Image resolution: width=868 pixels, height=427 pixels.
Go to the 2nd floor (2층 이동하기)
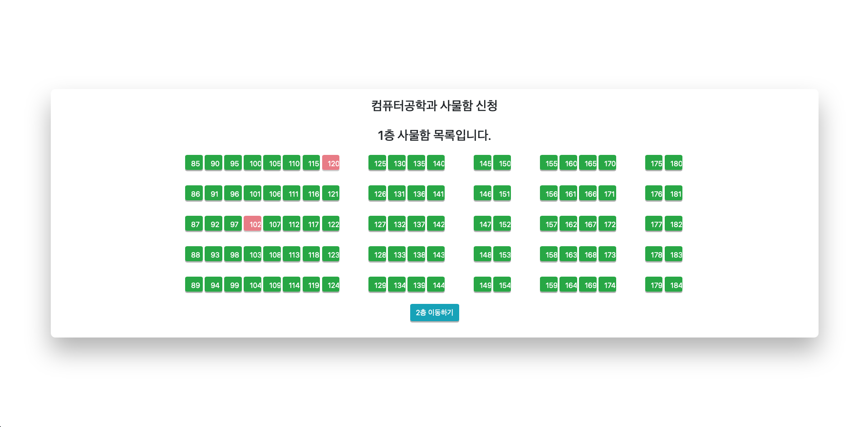[x=434, y=313]
